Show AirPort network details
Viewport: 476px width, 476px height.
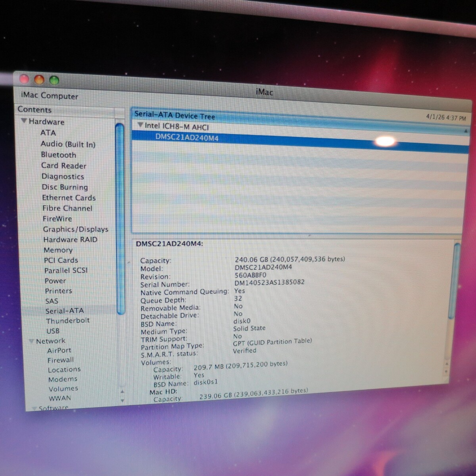coord(59,350)
